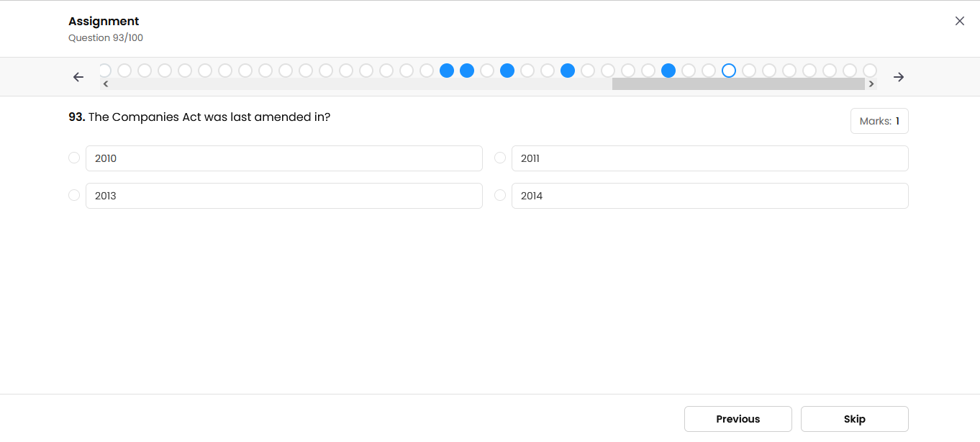Skip this question using the Skip button
Viewport: 980px width, 442px height.
pos(854,419)
